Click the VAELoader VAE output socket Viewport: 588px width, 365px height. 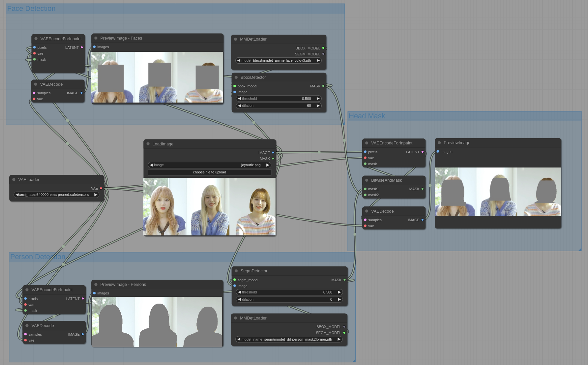101,188
